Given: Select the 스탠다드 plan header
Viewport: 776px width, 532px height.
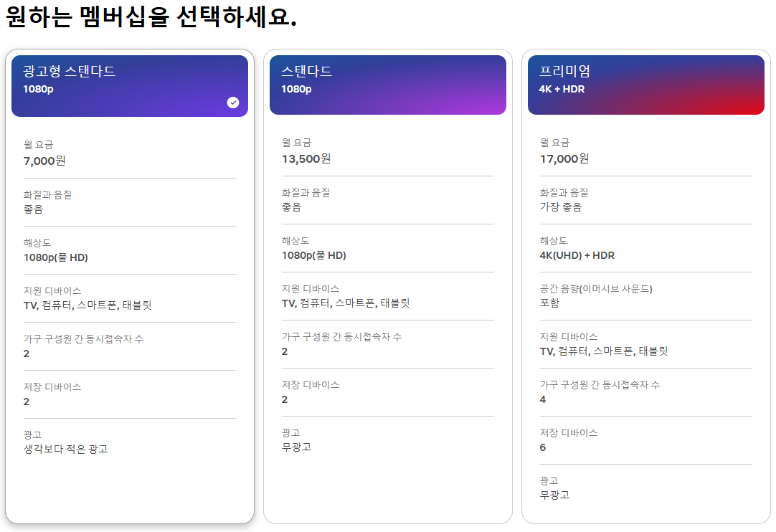Looking at the screenshot, I should (x=388, y=85).
